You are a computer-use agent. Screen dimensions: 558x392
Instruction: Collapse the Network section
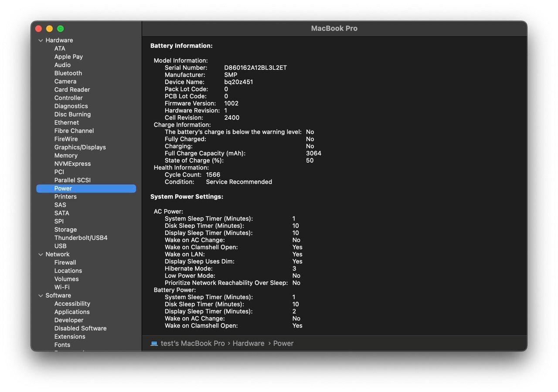41,254
